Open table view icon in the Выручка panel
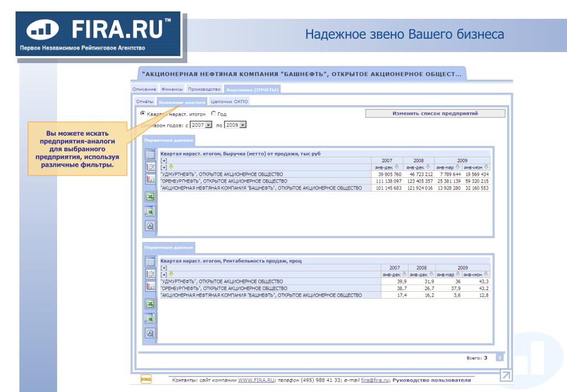 click(x=150, y=154)
